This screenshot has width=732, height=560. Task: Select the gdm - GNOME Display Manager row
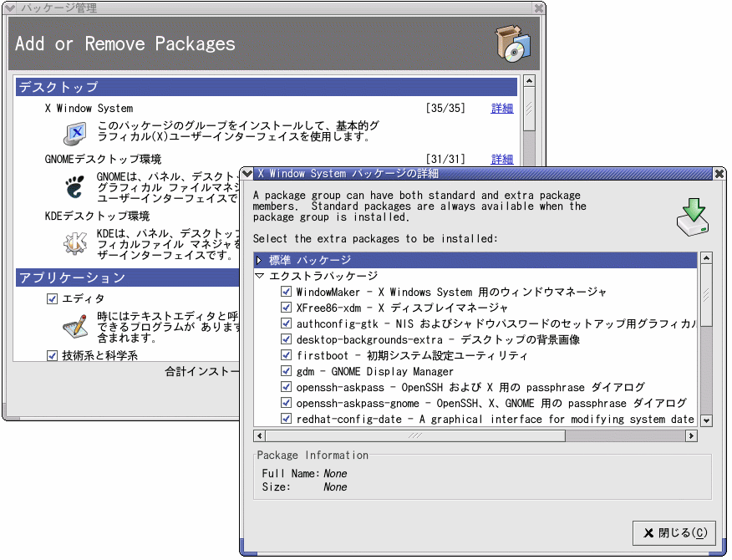375,371
